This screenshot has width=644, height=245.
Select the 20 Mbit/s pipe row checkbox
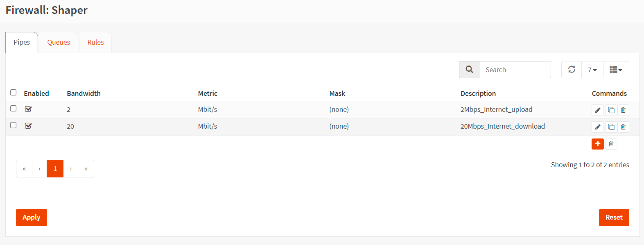click(x=14, y=125)
